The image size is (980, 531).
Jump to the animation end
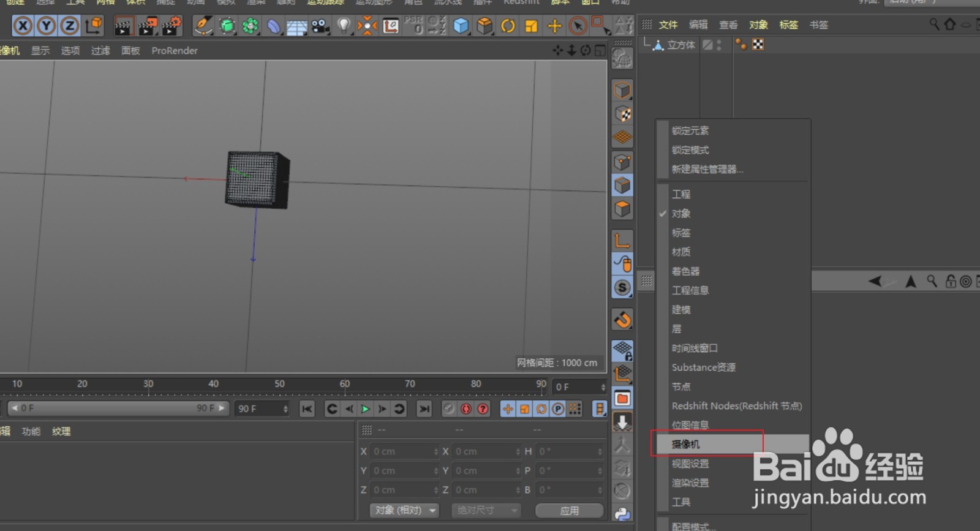tap(424, 409)
